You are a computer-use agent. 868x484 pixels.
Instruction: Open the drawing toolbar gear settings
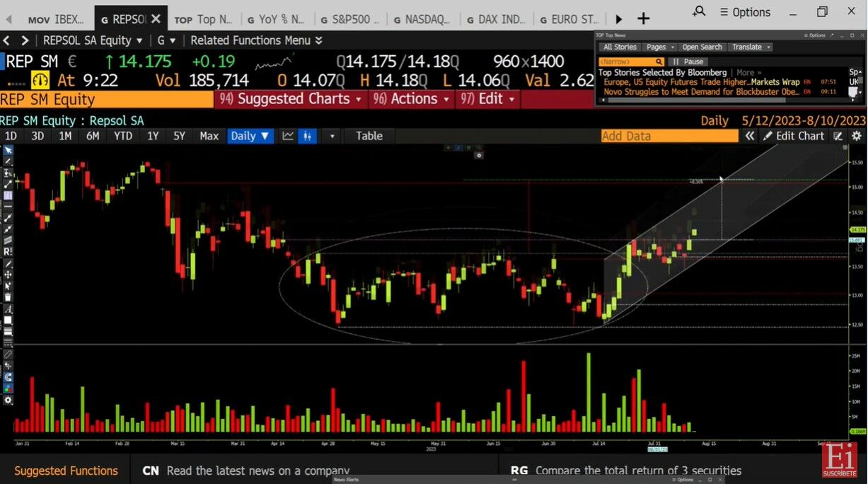click(x=8, y=400)
